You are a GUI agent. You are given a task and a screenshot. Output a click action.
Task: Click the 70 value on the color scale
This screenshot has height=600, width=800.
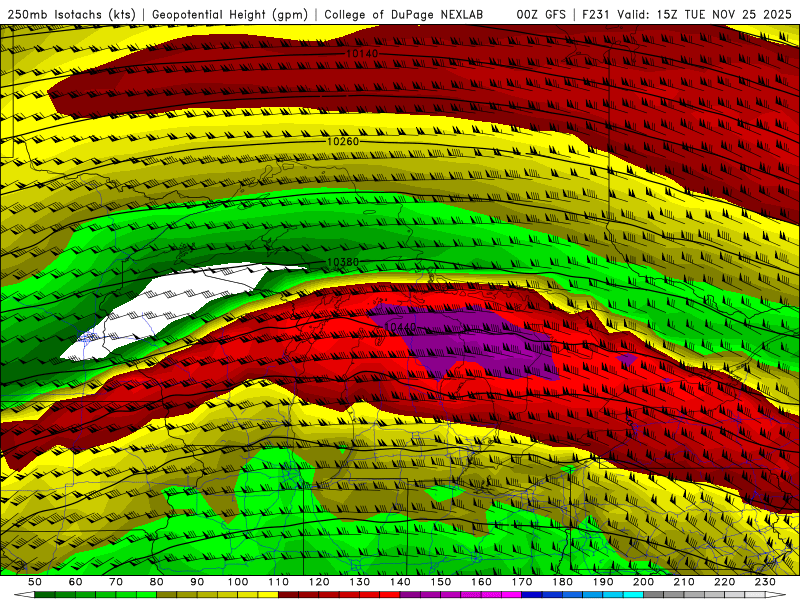coord(116,582)
